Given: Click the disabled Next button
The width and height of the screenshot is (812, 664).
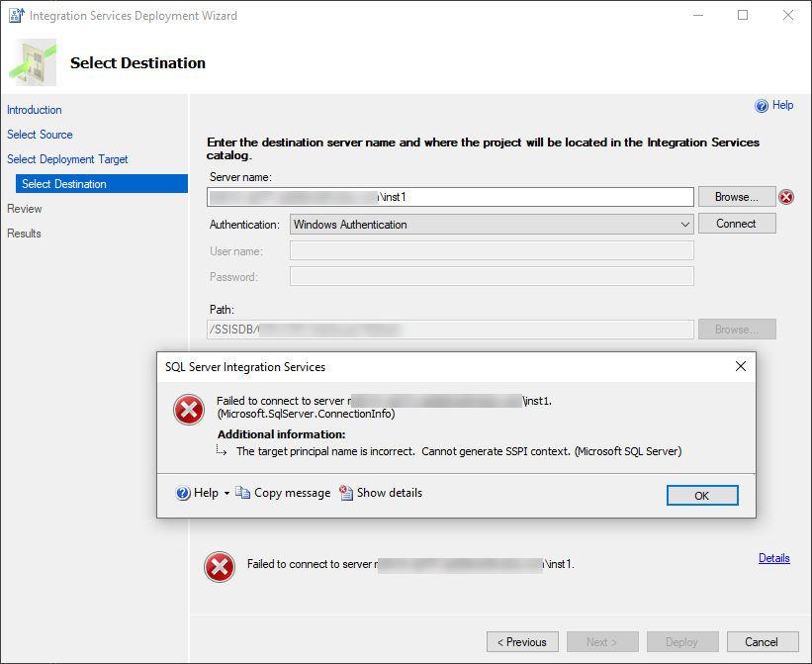Looking at the screenshot, I should tap(602, 641).
